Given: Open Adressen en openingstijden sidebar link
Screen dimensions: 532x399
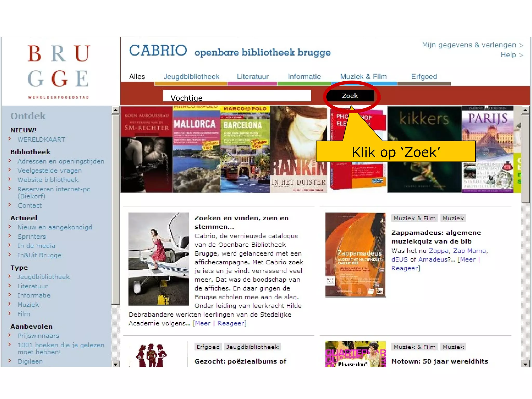Looking at the screenshot, I should click(61, 161).
